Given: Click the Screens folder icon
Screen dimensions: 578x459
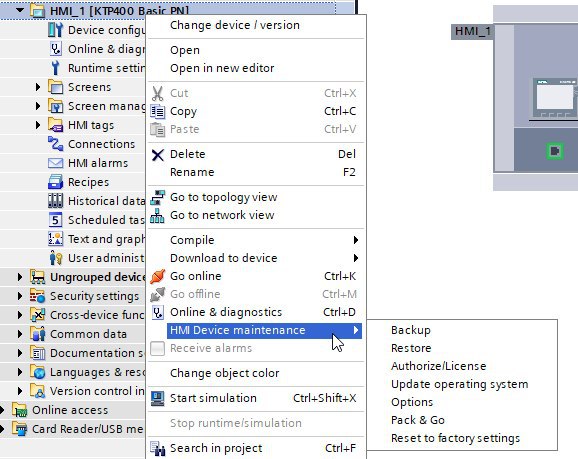Looking at the screenshot, I should point(55,87).
